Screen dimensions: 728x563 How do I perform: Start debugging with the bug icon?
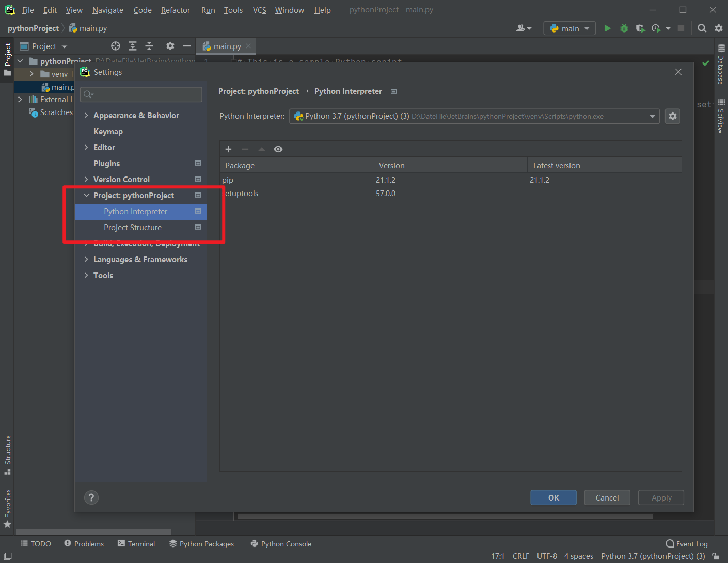624,28
